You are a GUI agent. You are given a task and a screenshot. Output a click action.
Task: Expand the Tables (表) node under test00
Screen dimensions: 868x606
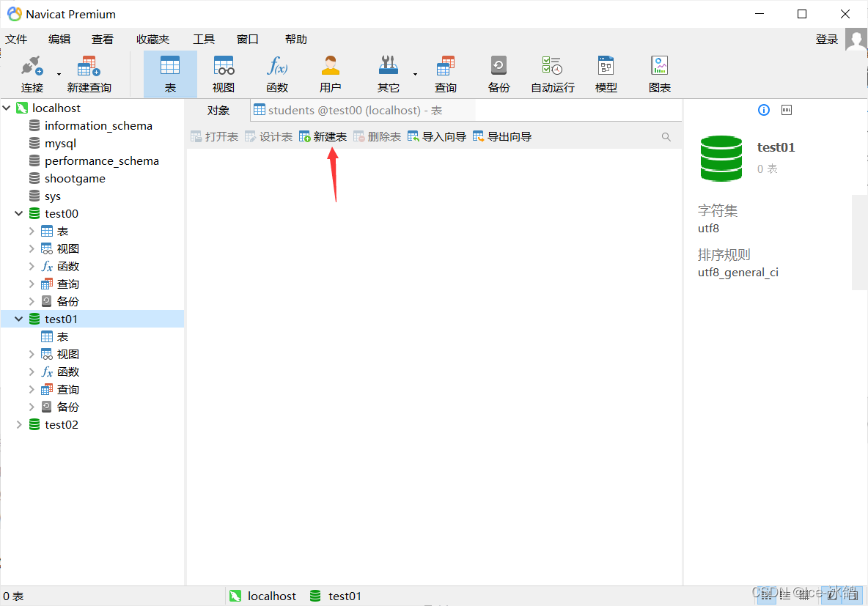click(x=32, y=232)
